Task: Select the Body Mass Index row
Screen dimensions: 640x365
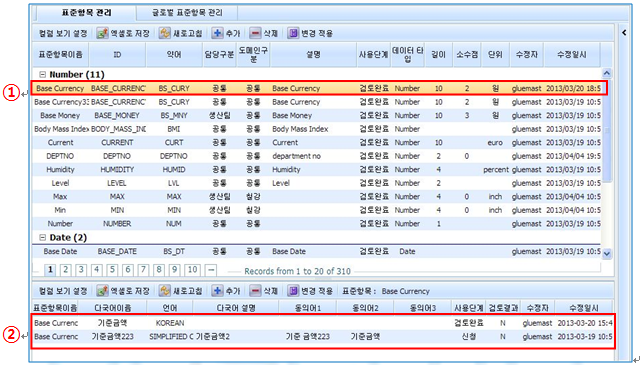Action: click(x=316, y=129)
